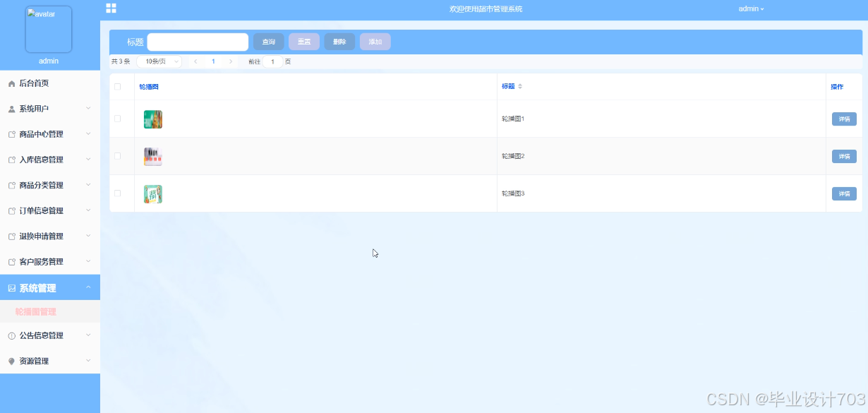The width and height of the screenshot is (868, 413).
Task: Open the 订单信息管理 sidebar menu
Action: pos(50,210)
